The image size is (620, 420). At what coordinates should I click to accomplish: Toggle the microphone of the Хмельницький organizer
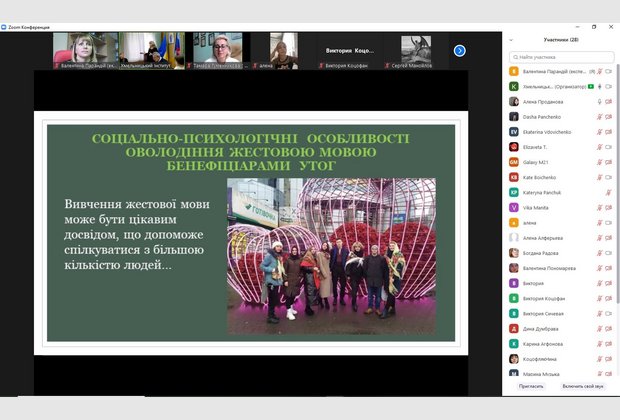[x=600, y=87]
